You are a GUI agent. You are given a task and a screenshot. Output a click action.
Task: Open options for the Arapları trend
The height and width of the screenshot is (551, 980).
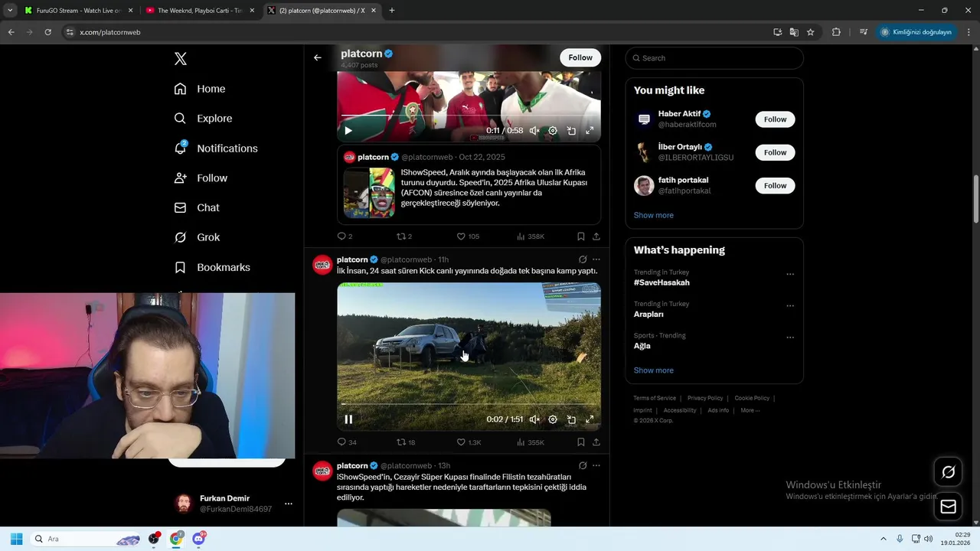790,306
